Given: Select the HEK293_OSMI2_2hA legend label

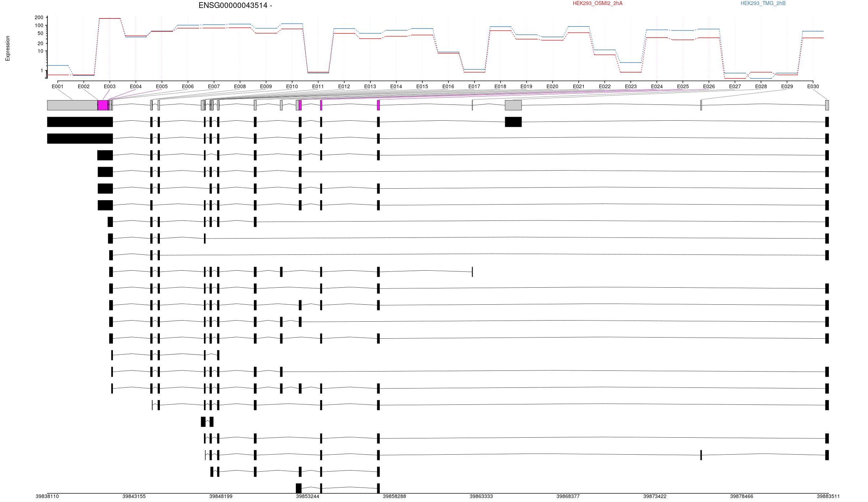Looking at the screenshot, I should pos(597,3).
